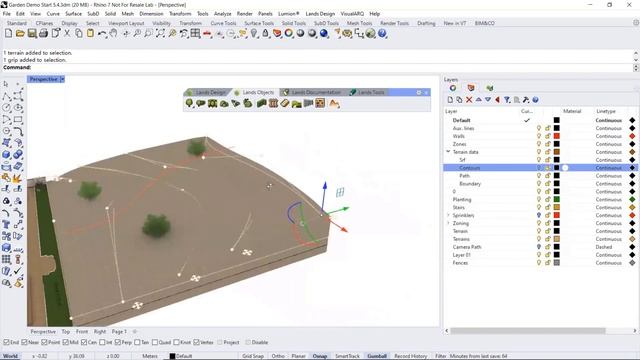Select the pointer tool in left sidebar
This screenshot has height=360, width=640.
point(6,84)
